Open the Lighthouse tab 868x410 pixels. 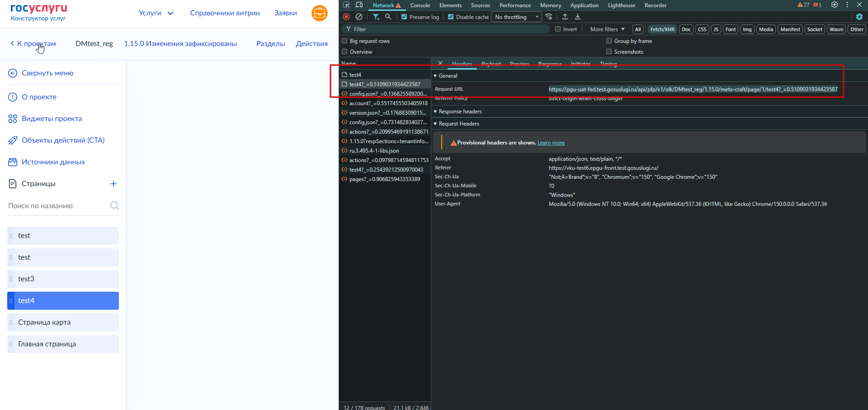[621, 5]
